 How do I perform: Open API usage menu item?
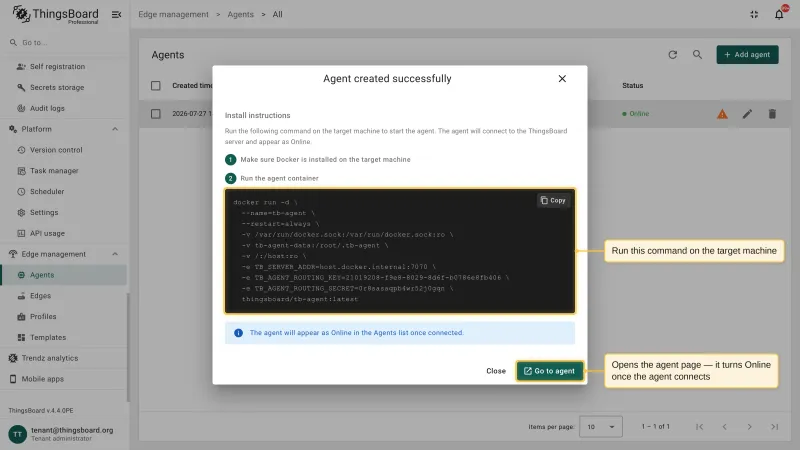(x=64, y=233)
